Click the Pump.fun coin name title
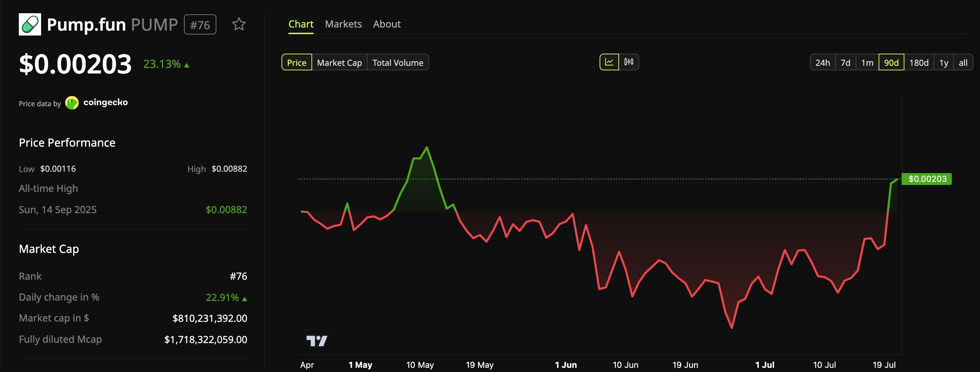980x372 pixels. [86, 25]
